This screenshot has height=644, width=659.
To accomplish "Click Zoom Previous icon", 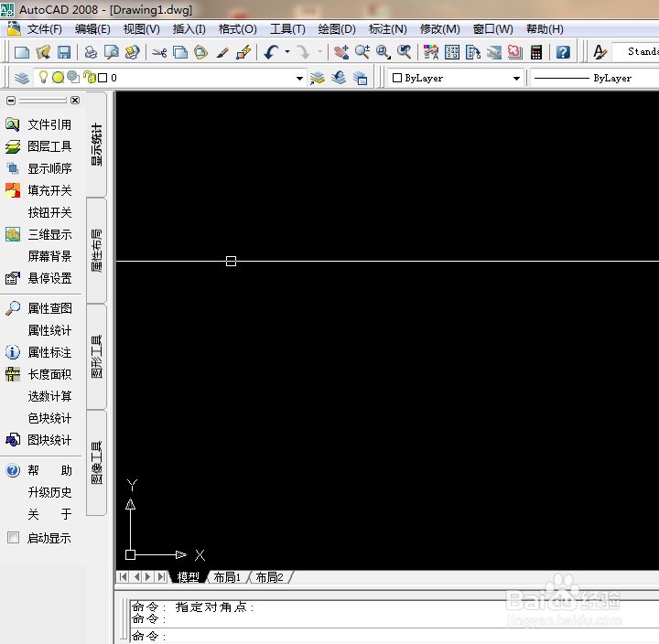I will point(404,52).
